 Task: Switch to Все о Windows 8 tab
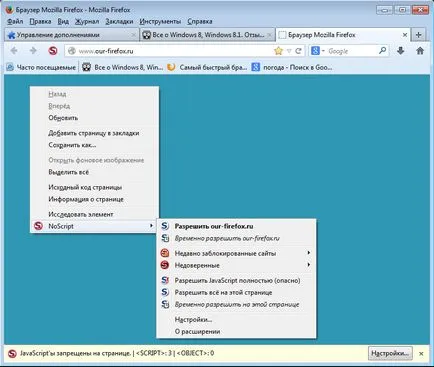(x=207, y=35)
